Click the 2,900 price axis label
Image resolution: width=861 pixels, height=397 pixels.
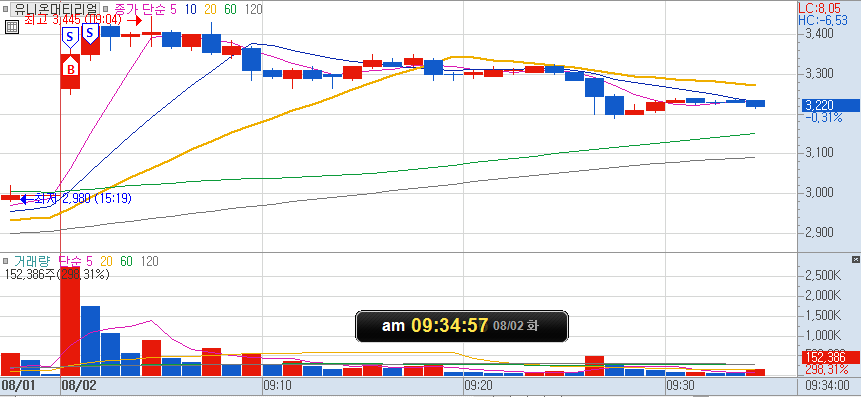coord(819,232)
